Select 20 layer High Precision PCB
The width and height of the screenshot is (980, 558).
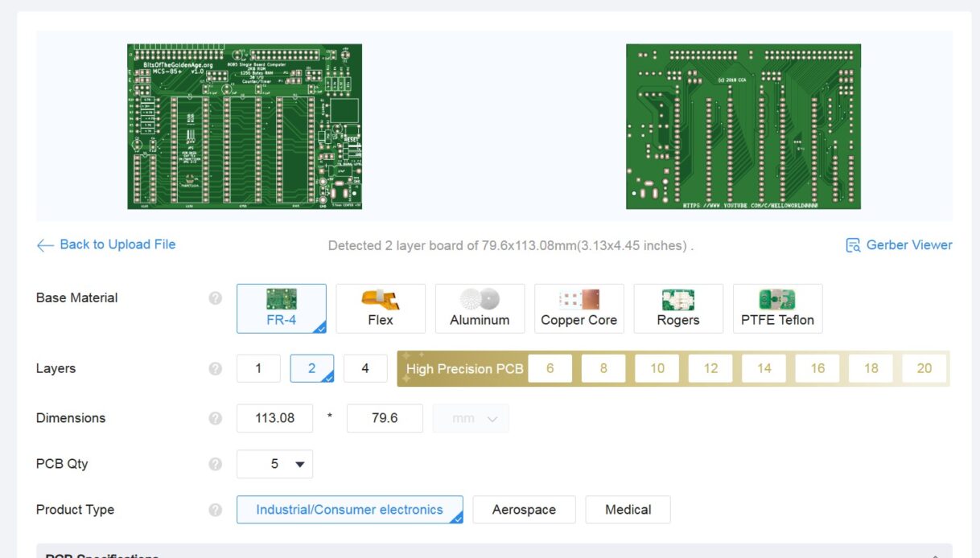(924, 368)
